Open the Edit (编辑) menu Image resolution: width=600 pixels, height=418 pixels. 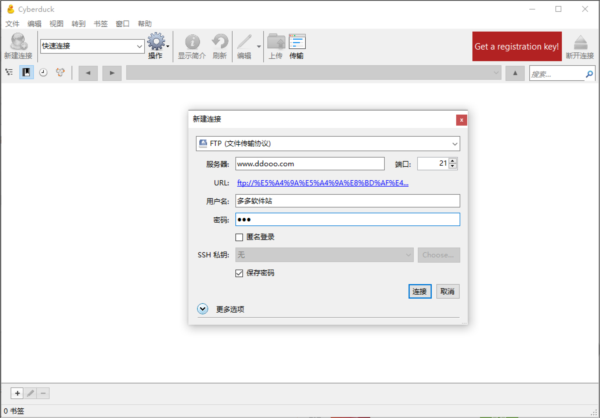pos(34,24)
